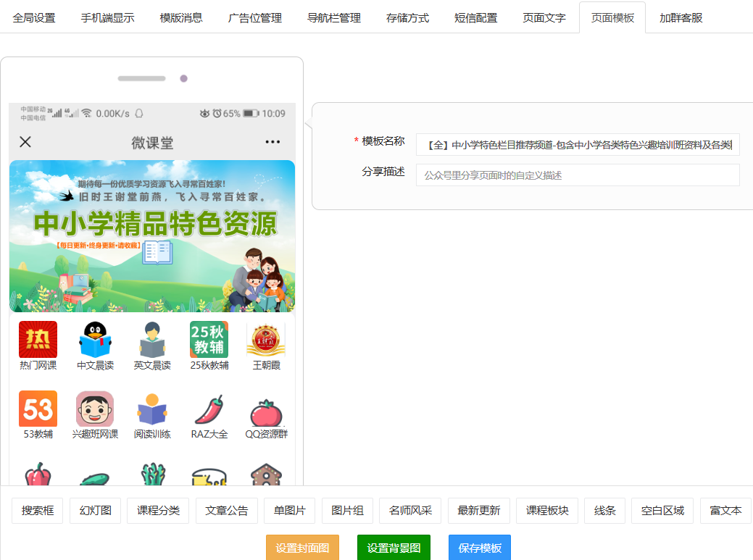The height and width of the screenshot is (560, 753).
Task: Open the 53教辅 orange icon
Action: (x=38, y=409)
